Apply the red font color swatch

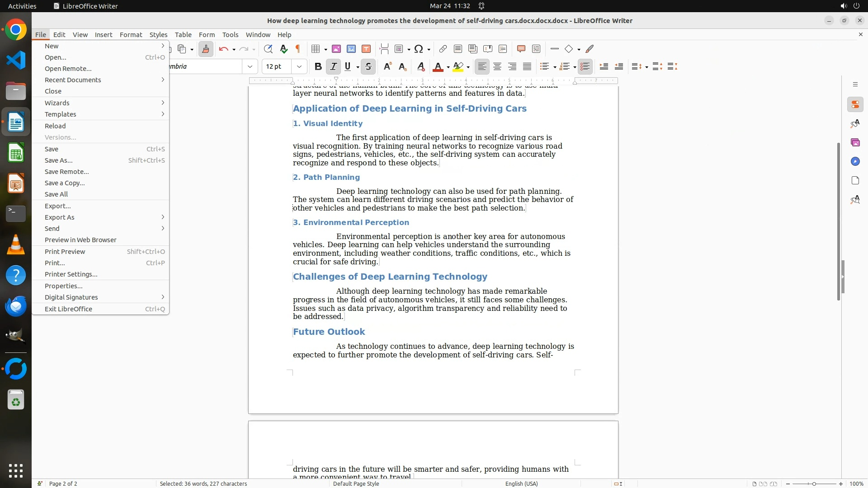pos(437,67)
